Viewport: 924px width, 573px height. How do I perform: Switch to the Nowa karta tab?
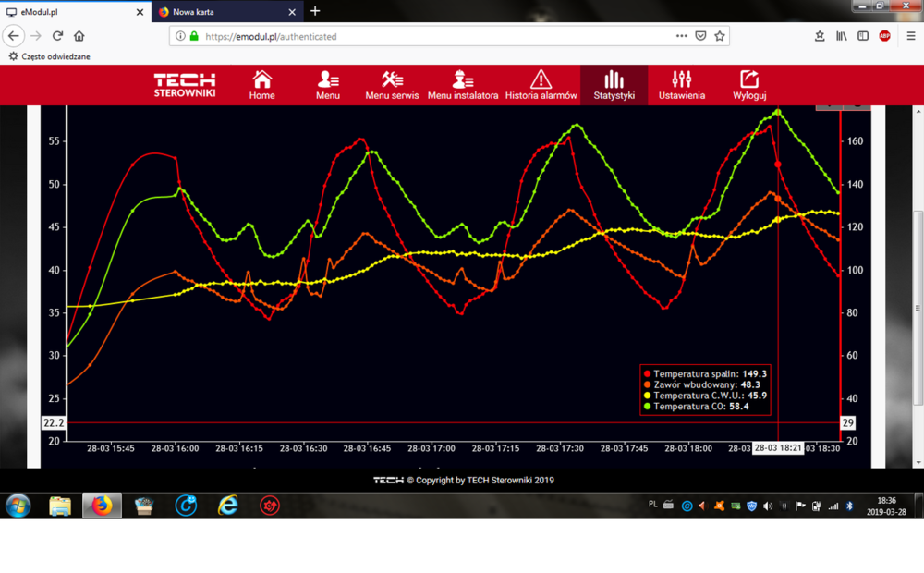(x=222, y=12)
